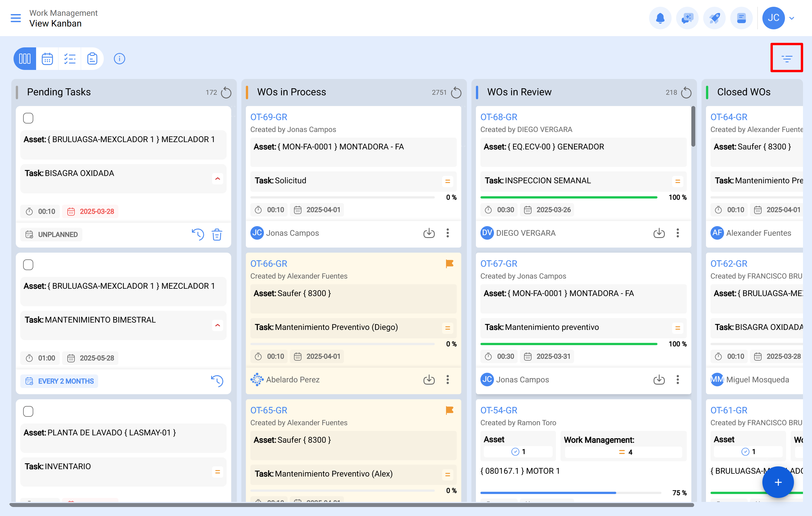The width and height of the screenshot is (812, 516).
Task: Open the user profile dropdown beside JC avatar
Action: [x=792, y=18]
